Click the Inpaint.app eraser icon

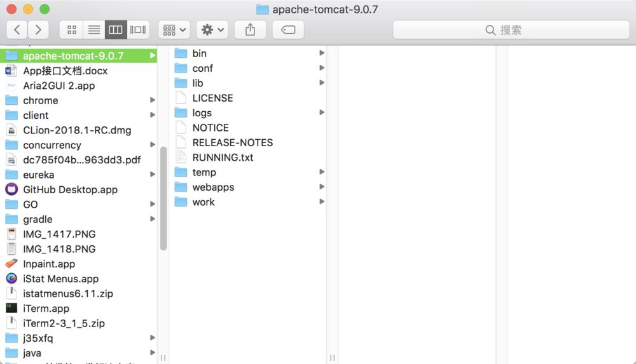(11, 264)
